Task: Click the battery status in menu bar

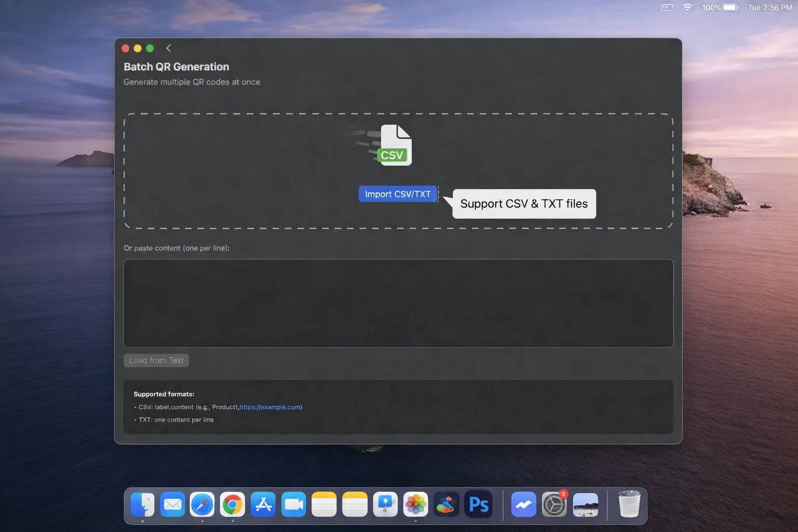Action: pos(730,7)
